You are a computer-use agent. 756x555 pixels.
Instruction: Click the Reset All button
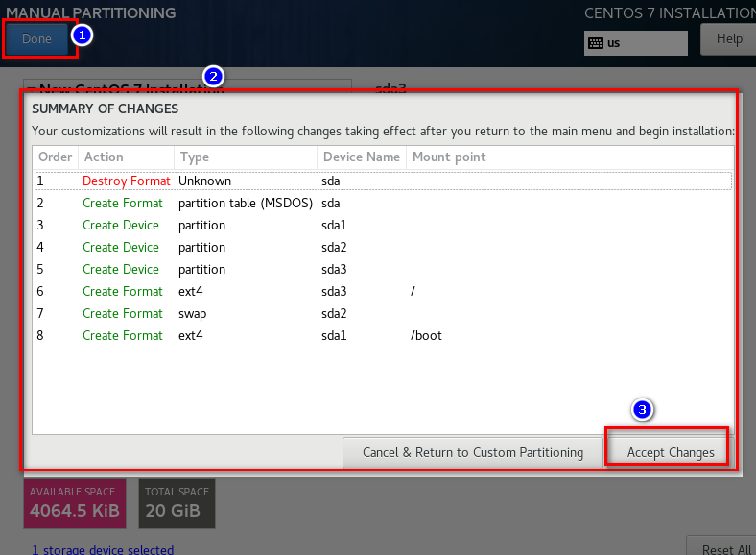[723, 547]
